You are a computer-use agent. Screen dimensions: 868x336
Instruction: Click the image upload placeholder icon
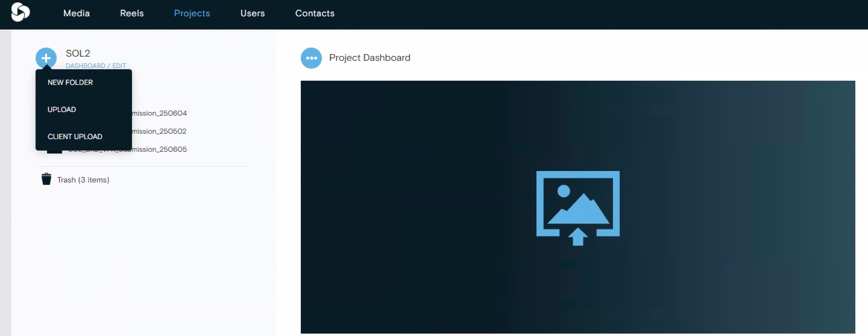(x=577, y=208)
